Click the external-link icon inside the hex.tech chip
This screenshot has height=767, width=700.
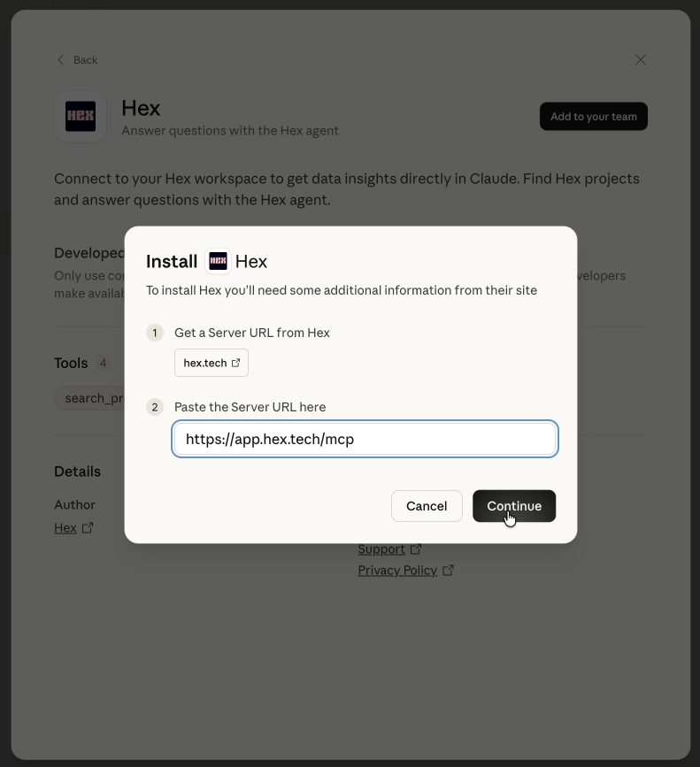234,362
